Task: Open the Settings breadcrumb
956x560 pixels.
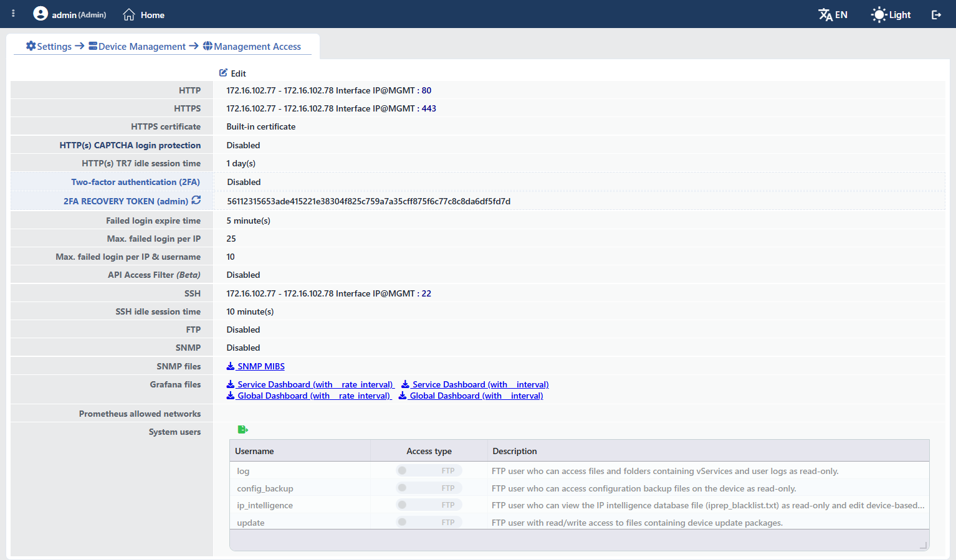Action: coord(49,46)
